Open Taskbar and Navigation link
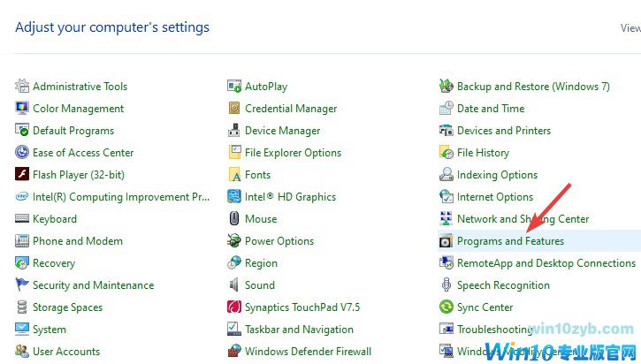Screen dimensions: 641x364 [299, 330]
